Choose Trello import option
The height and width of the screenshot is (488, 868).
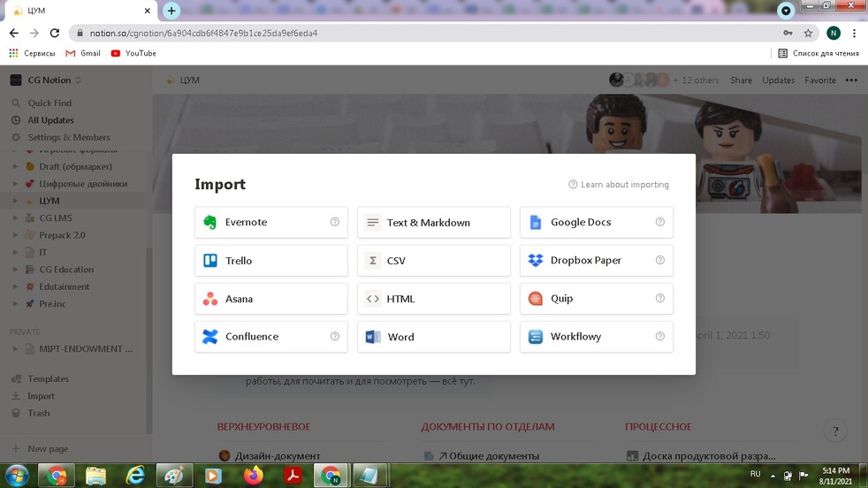[270, 260]
